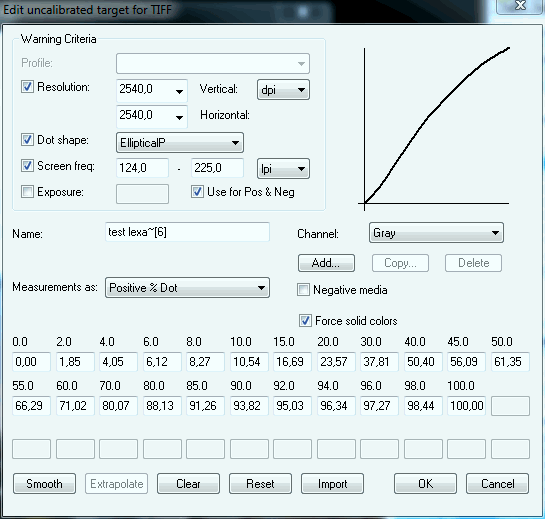Click the 10.0 measurement field showing 10,54
545x519 pixels.
point(249,362)
